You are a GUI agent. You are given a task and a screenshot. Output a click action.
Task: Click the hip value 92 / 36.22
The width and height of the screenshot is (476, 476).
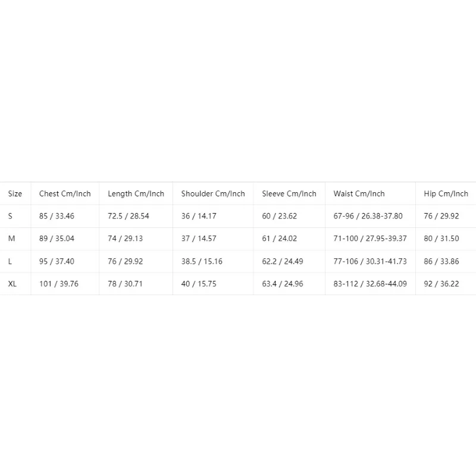(441, 284)
